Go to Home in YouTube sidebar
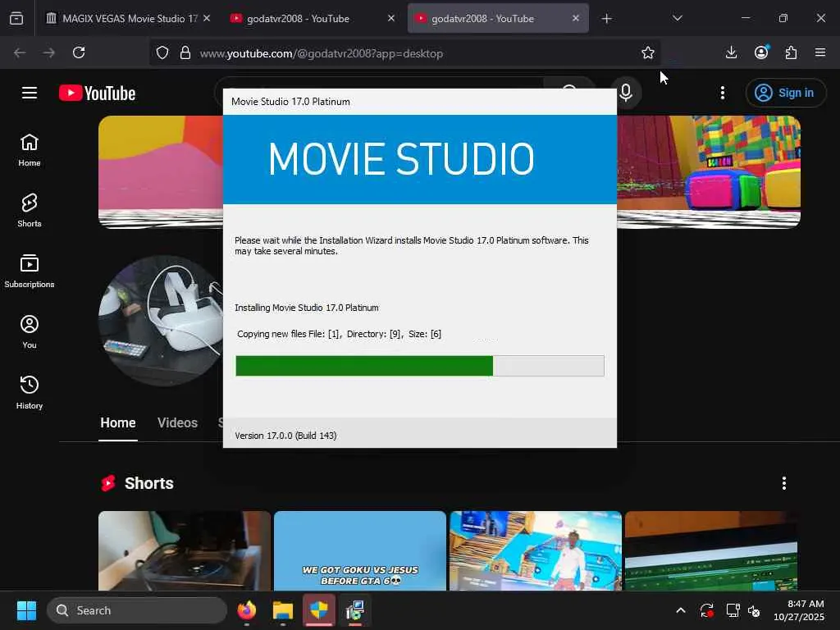This screenshot has width=840, height=630. pos(30,150)
